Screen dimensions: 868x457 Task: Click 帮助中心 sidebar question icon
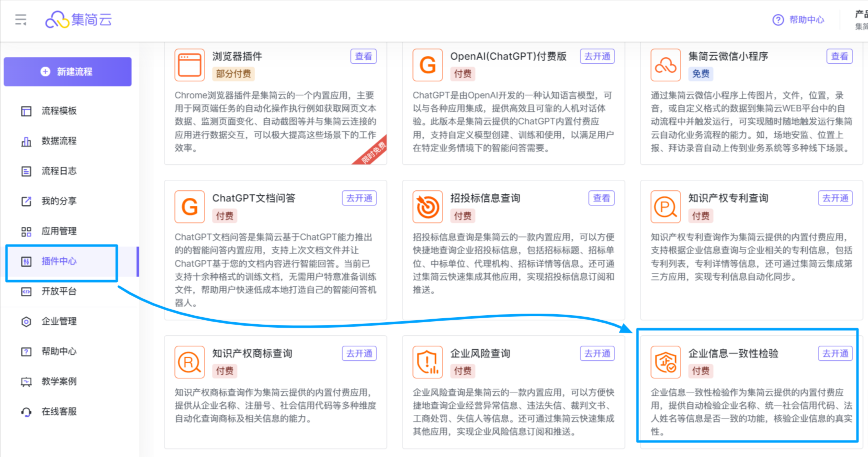26,352
